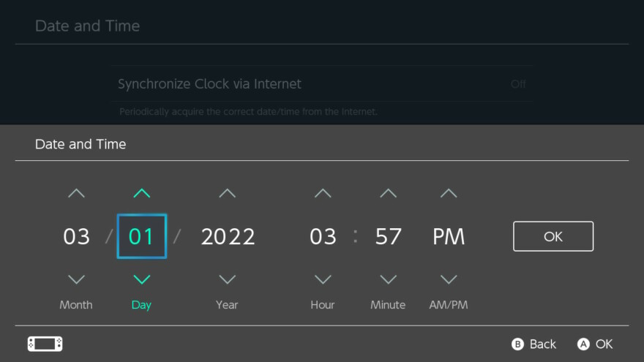This screenshot has width=644, height=362.
Task: Click the down chevron below Day
Action: (x=142, y=279)
